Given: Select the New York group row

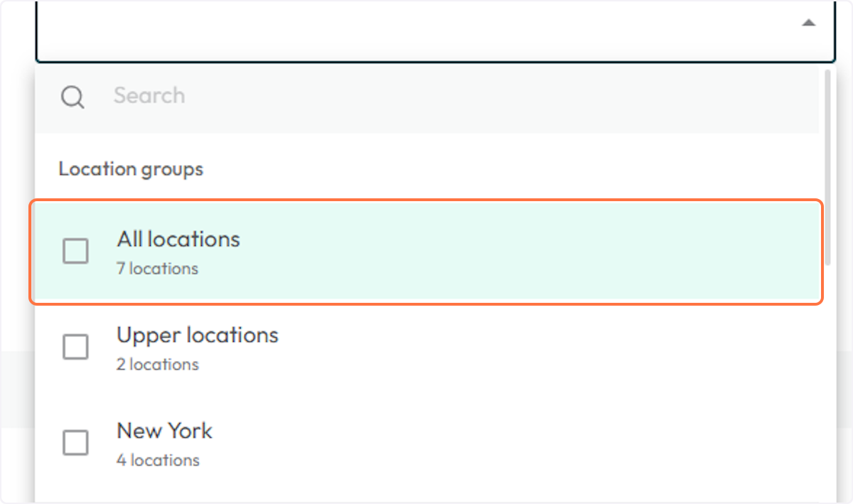Looking at the screenshot, I should click(426, 443).
